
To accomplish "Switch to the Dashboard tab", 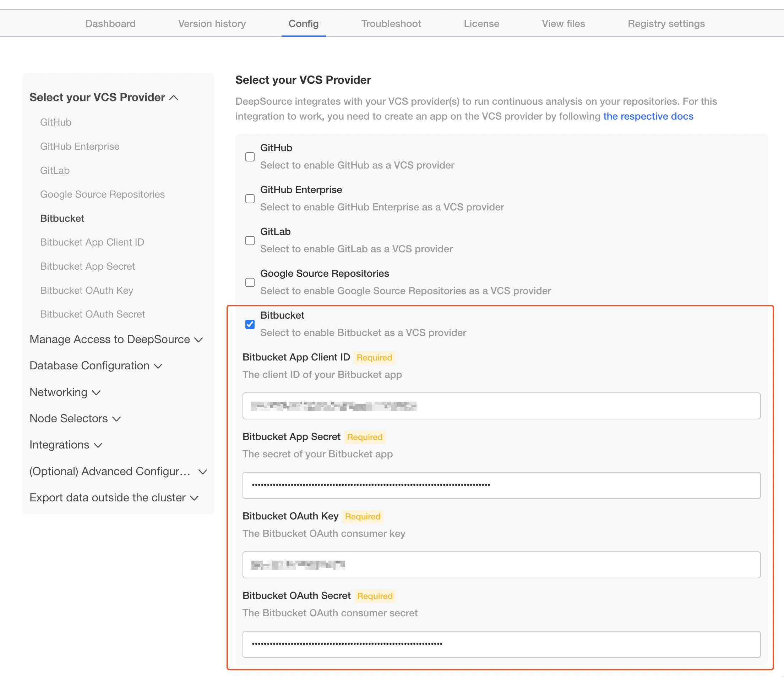I will [110, 23].
